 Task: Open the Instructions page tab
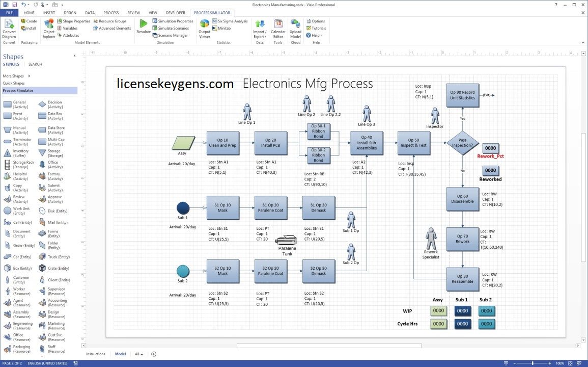point(96,354)
